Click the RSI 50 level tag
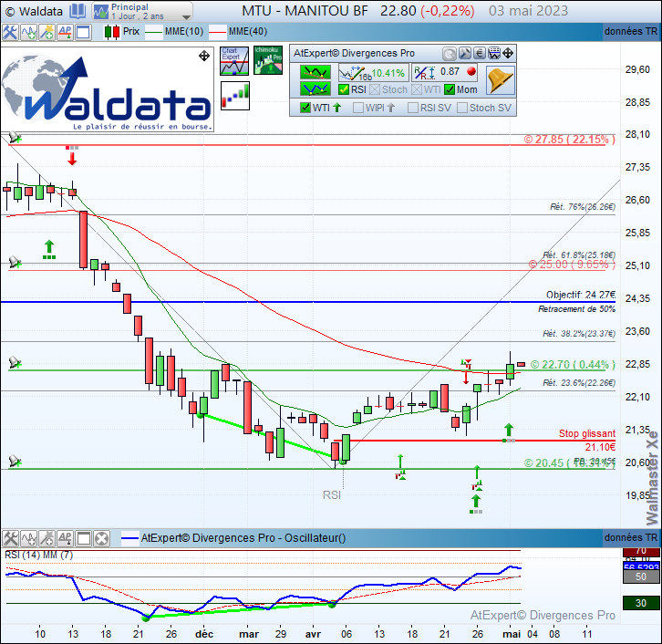The width and height of the screenshot is (662, 644). (x=641, y=576)
